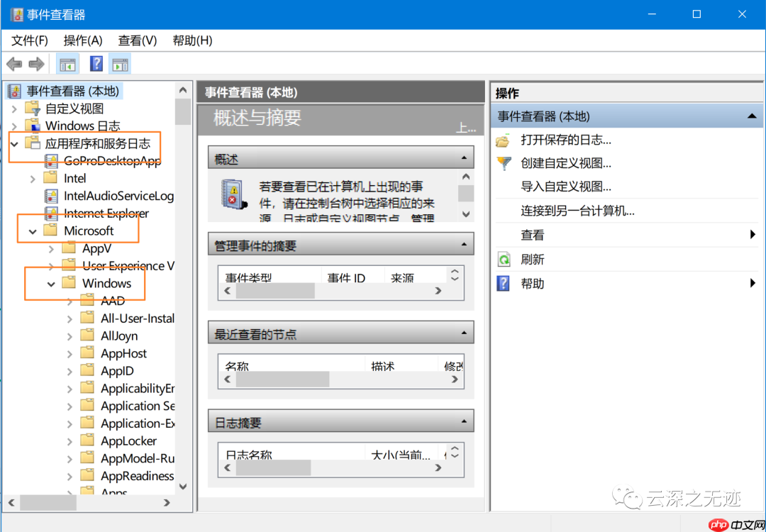766x532 pixels.
Task: Select the Application-Ex tree item
Action: click(138, 423)
